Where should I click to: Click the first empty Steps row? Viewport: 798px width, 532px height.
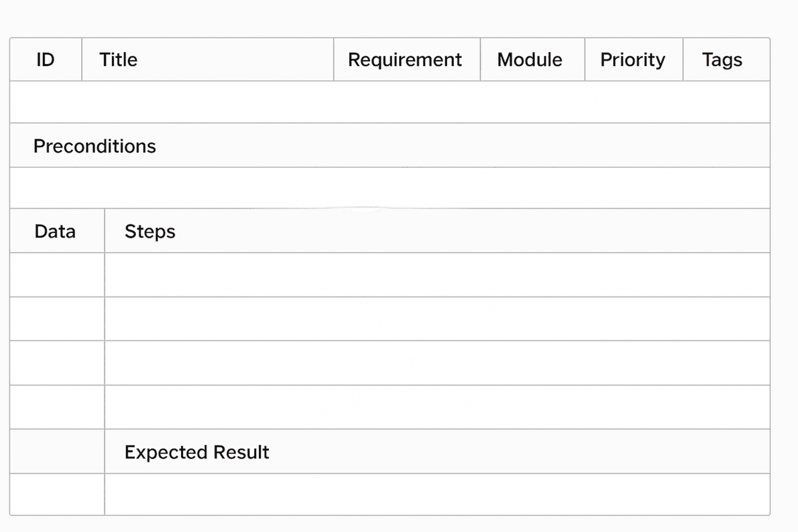tap(436, 275)
